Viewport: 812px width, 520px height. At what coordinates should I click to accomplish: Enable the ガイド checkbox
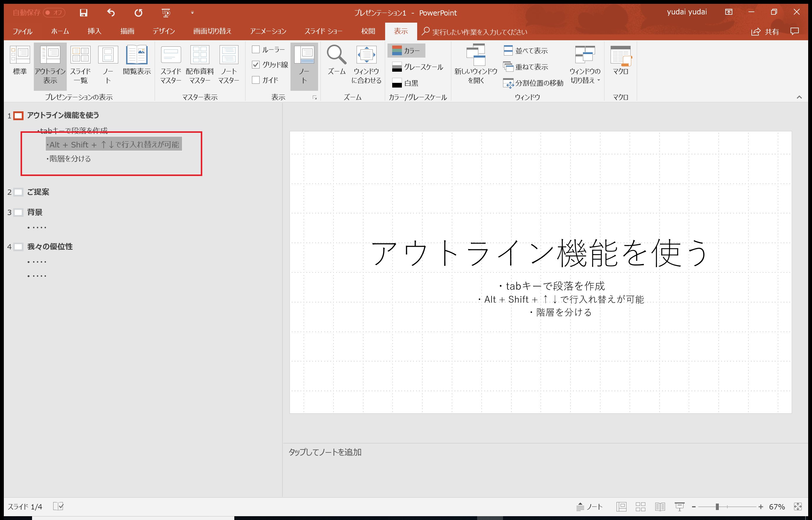point(256,80)
